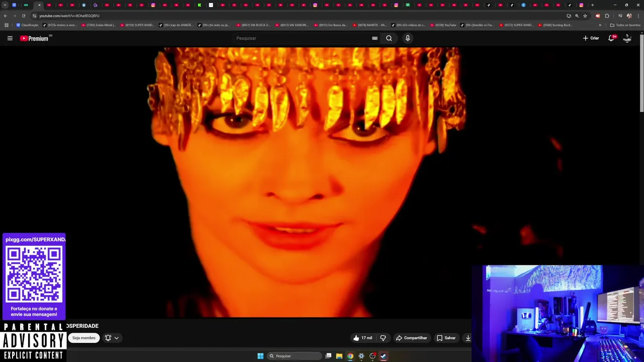Switch to Chrome on taskbar
Viewport: 644px width, 362px height.
[x=350, y=356]
